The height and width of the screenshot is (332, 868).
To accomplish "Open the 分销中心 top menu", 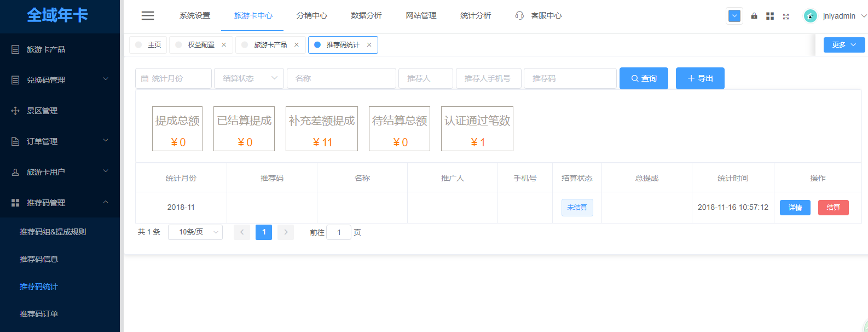I will 311,15.
